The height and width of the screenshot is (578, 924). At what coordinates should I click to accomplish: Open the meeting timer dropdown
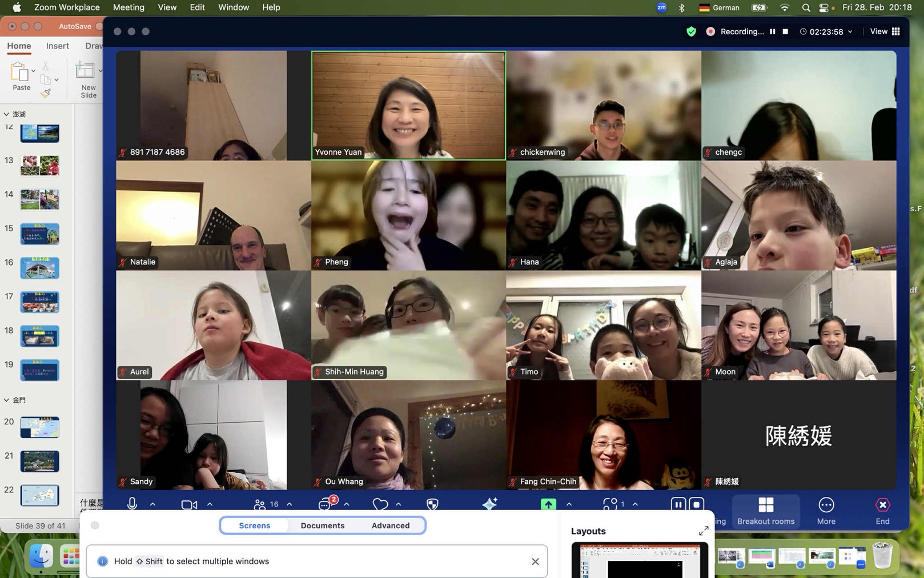pos(850,32)
